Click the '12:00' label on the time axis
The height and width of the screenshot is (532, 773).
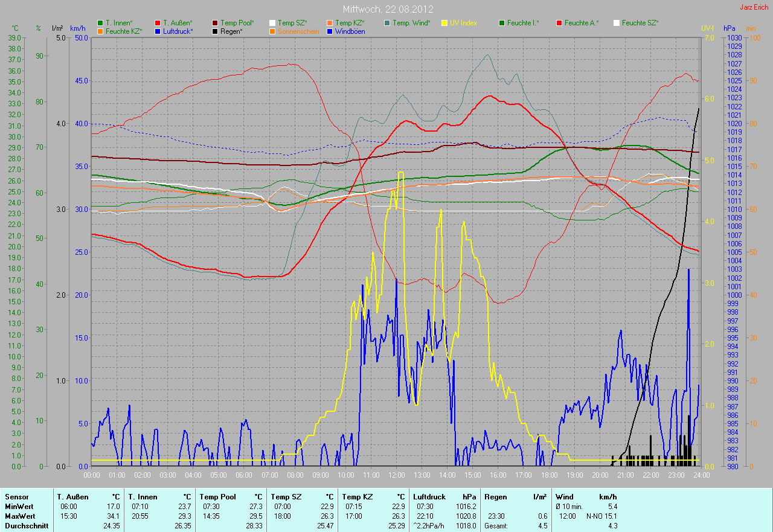pyautogui.click(x=397, y=475)
